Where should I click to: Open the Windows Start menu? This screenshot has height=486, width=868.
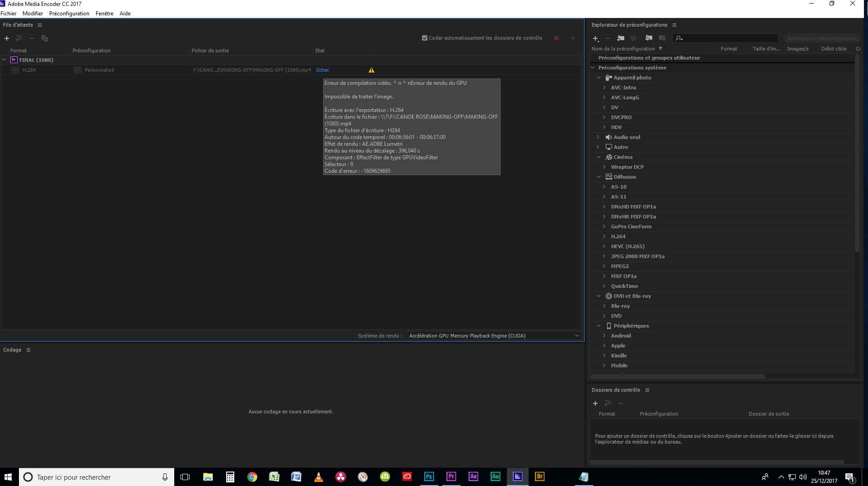pos(8,477)
